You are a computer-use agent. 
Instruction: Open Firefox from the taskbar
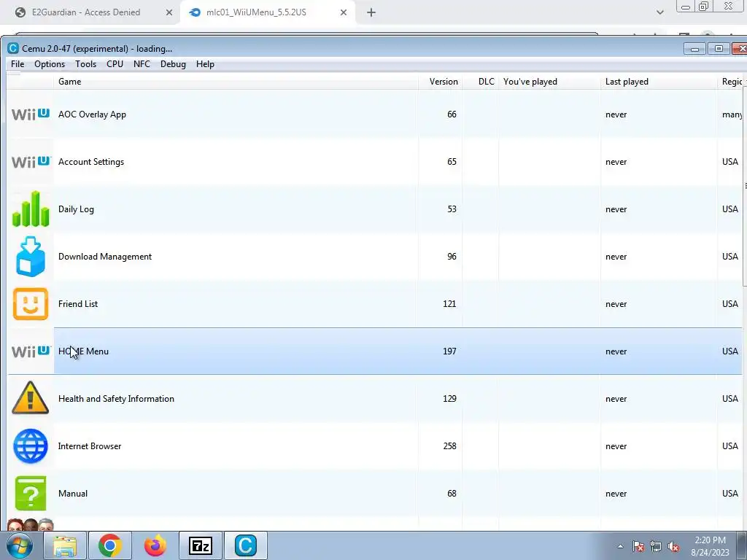click(x=155, y=545)
